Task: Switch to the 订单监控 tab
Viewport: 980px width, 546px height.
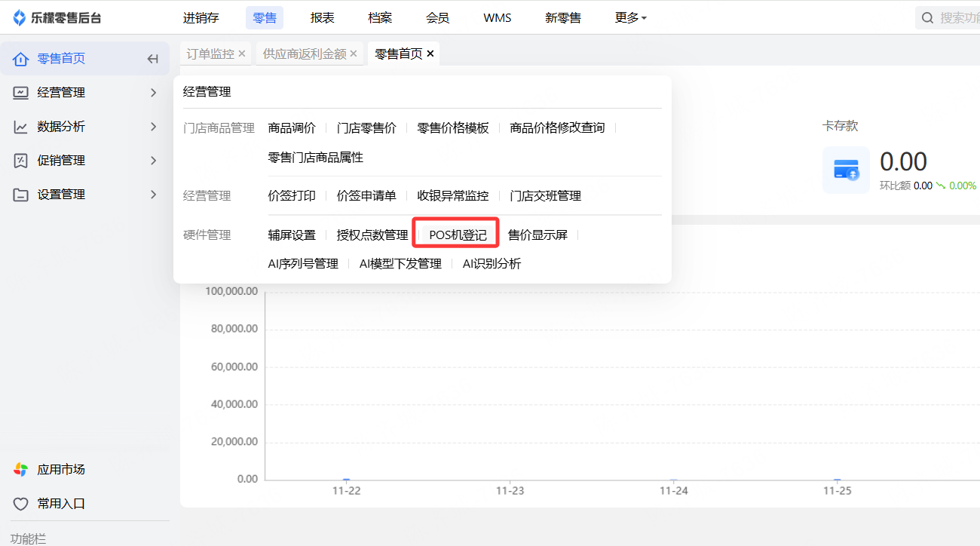Action: tap(210, 54)
